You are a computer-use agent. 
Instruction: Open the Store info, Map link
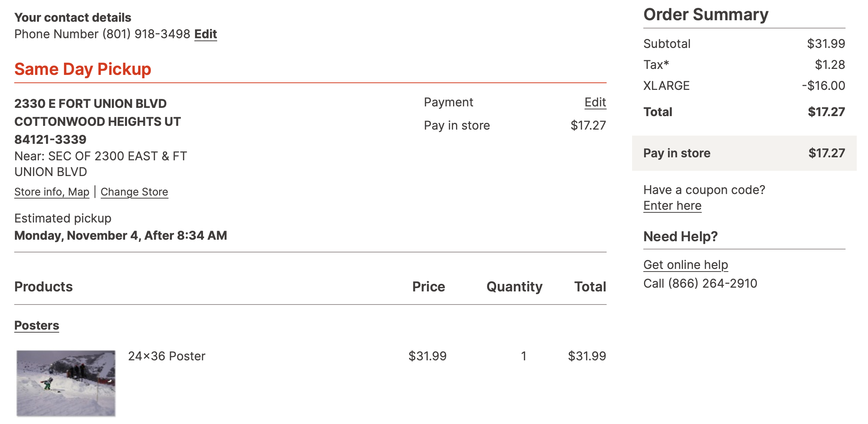click(x=52, y=192)
